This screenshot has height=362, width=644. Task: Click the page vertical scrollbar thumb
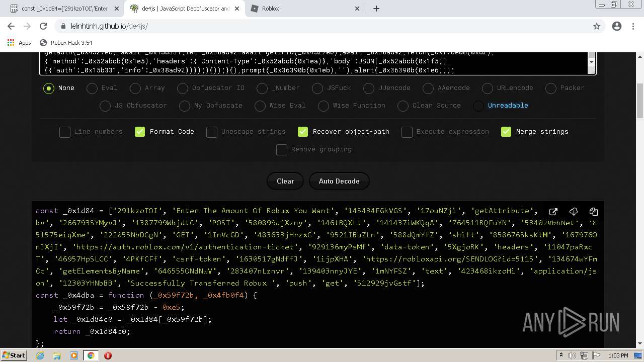tap(639, 101)
